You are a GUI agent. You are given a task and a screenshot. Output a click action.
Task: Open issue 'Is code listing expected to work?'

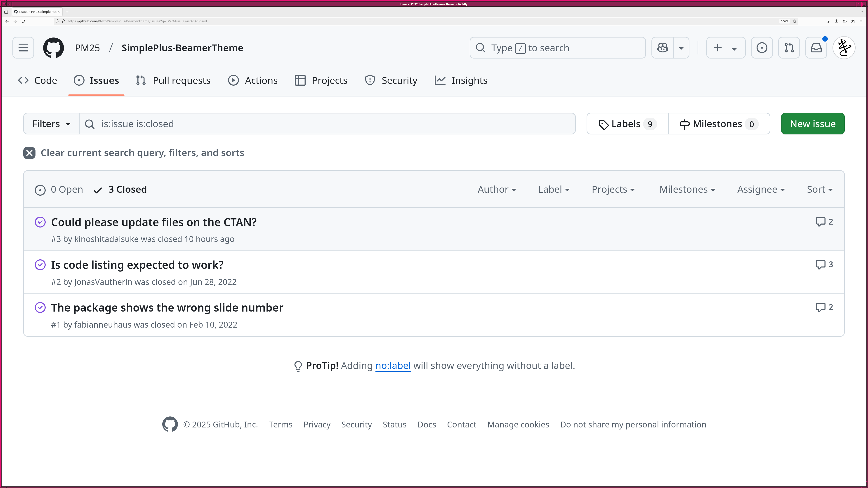click(x=137, y=265)
